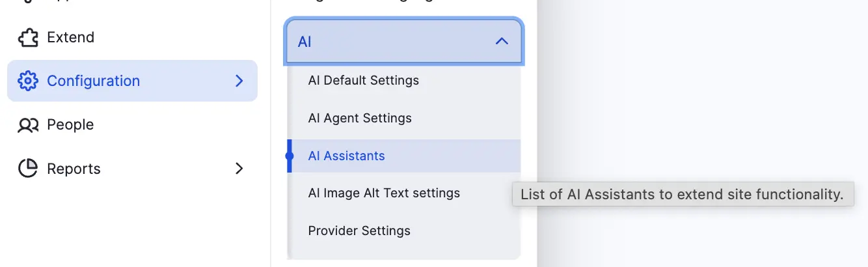868x267 pixels.
Task: Open AI Default Settings
Action: (x=363, y=81)
